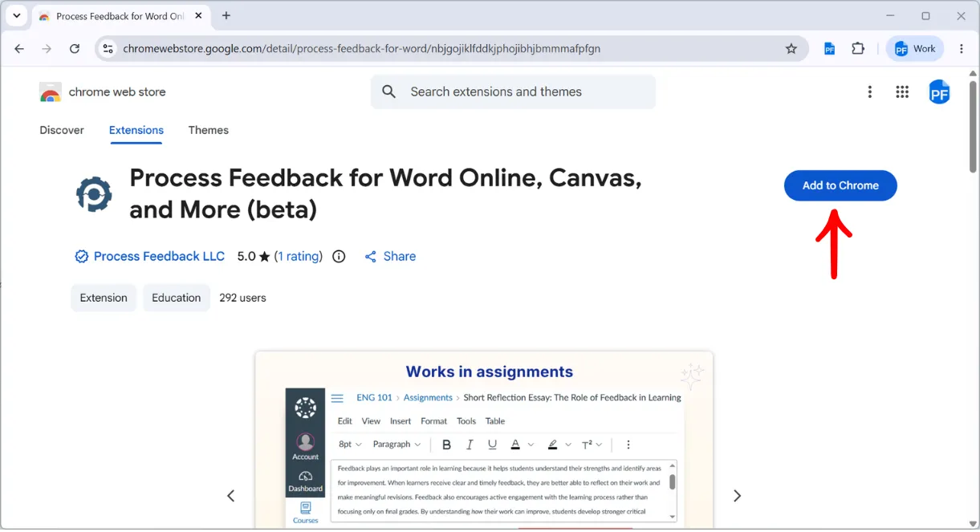Image resolution: width=980 pixels, height=532 pixels.
Task: Reload the current page
Action: [x=75, y=49]
